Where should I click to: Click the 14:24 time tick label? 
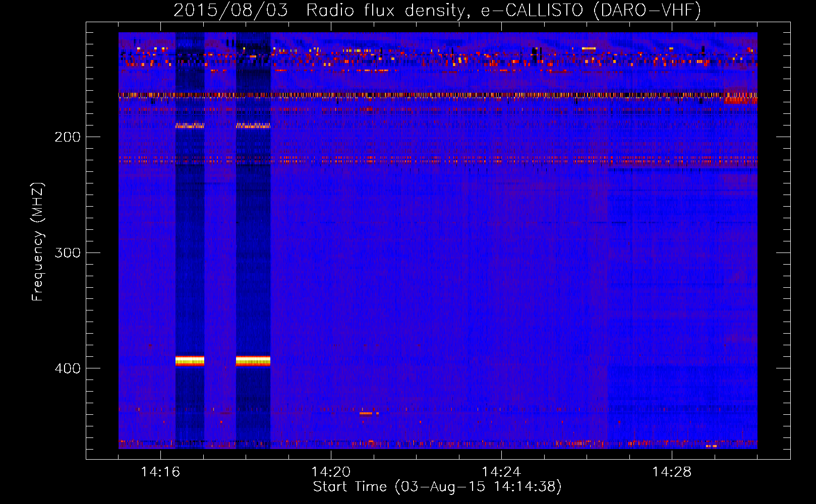coord(501,472)
